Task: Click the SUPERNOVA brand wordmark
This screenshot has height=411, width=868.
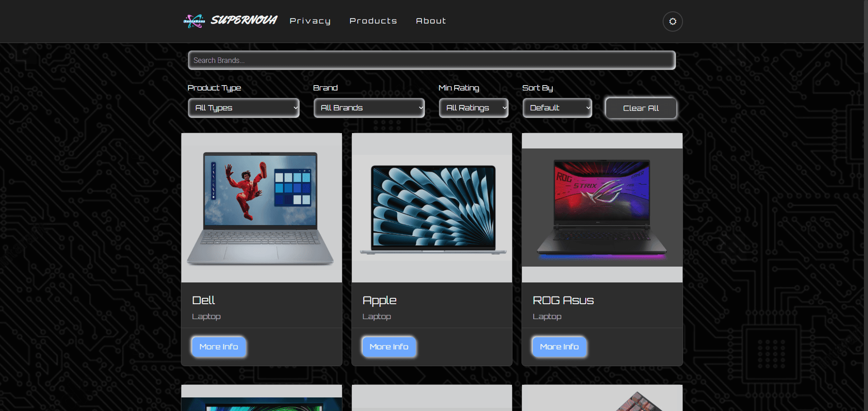Action: tap(244, 20)
